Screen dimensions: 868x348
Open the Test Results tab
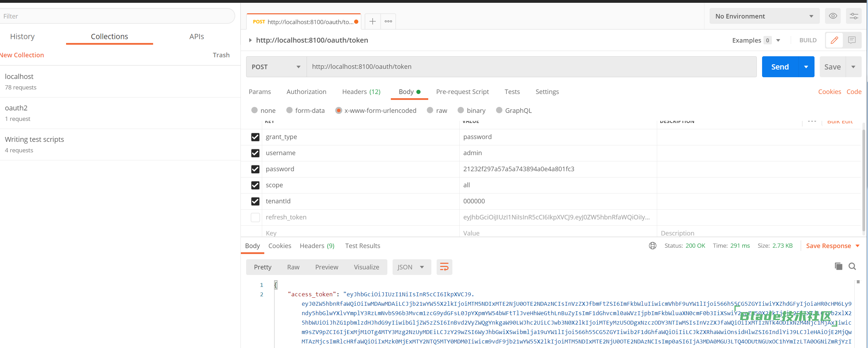click(363, 246)
